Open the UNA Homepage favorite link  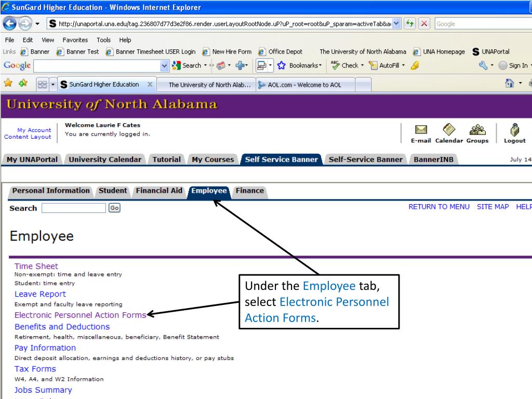click(x=438, y=51)
